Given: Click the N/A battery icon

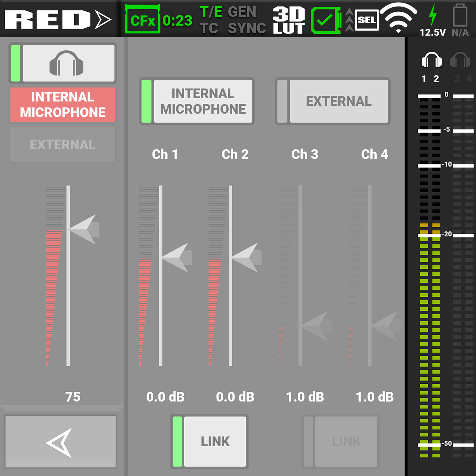Looking at the screenshot, I should pyautogui.click(x=460, y=16).
